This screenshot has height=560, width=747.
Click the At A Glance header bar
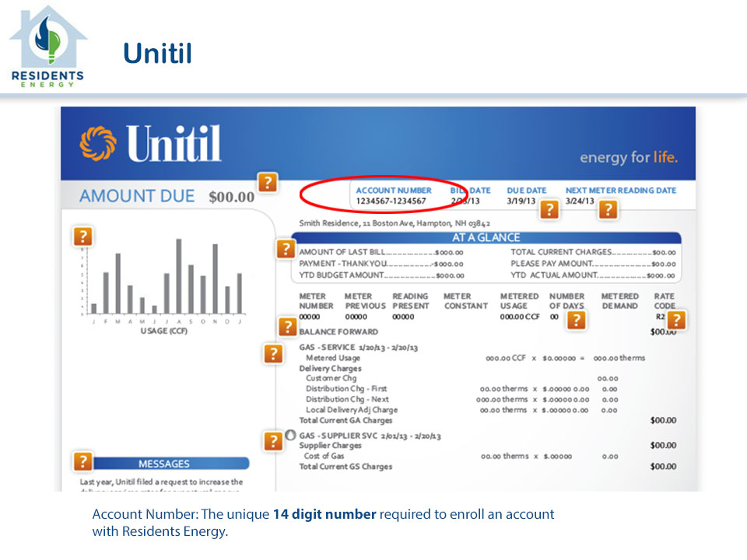tap(486, 238)
